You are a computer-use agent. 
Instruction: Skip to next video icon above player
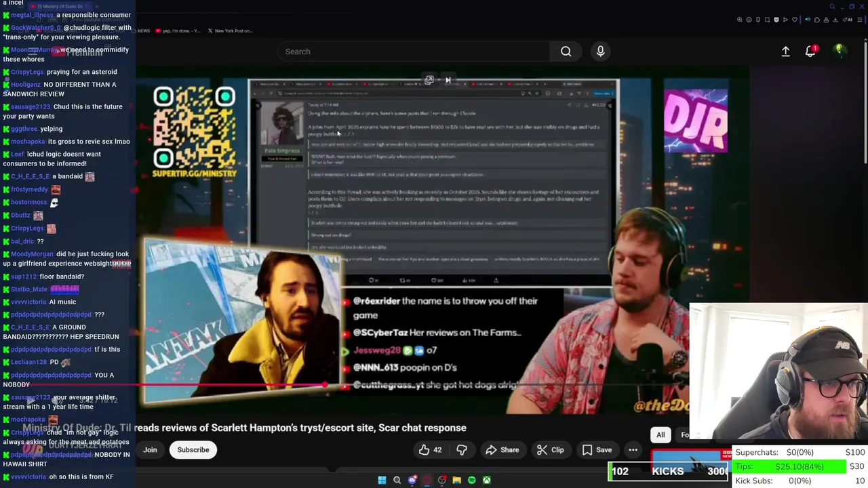pyautogui.click(x=448, y=80)
